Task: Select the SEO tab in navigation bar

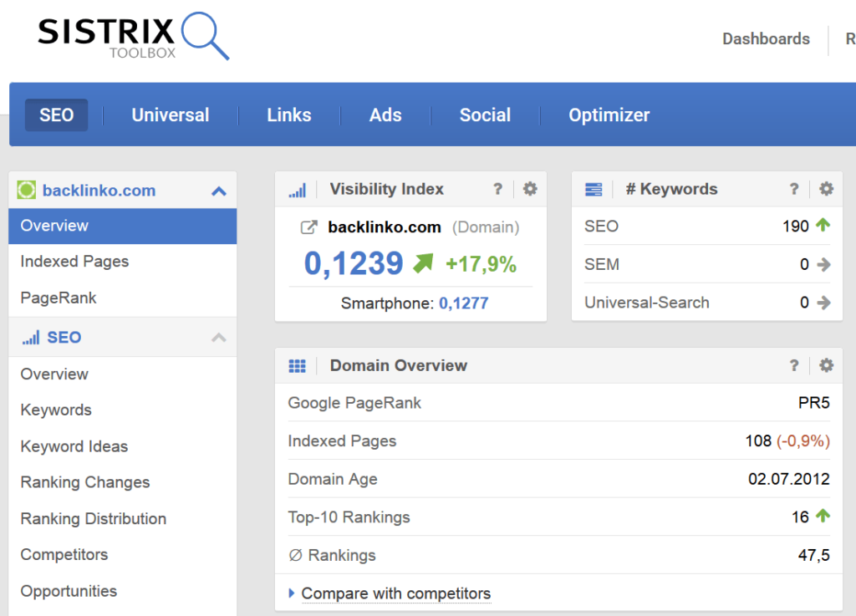Action: coord(56,115)
